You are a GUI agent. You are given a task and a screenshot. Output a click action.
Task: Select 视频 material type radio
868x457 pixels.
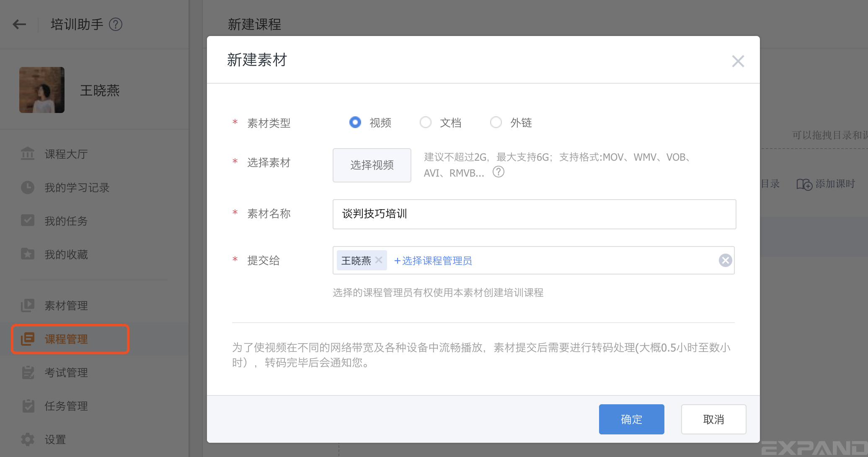(x=355, y=122)
